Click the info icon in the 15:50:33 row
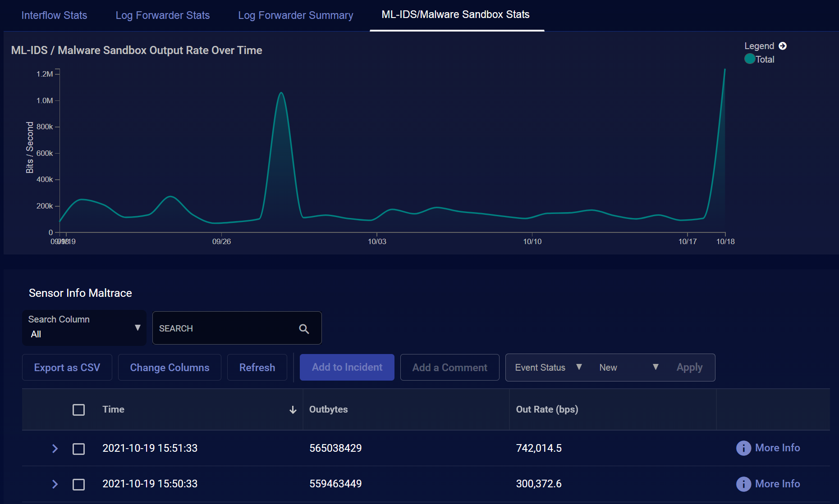 tap(743, 484)
